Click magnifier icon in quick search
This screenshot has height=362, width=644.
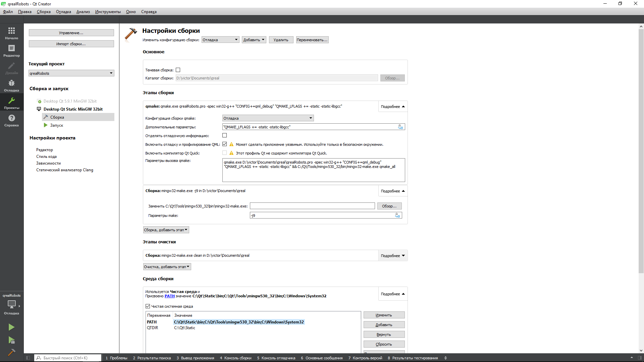39,358
